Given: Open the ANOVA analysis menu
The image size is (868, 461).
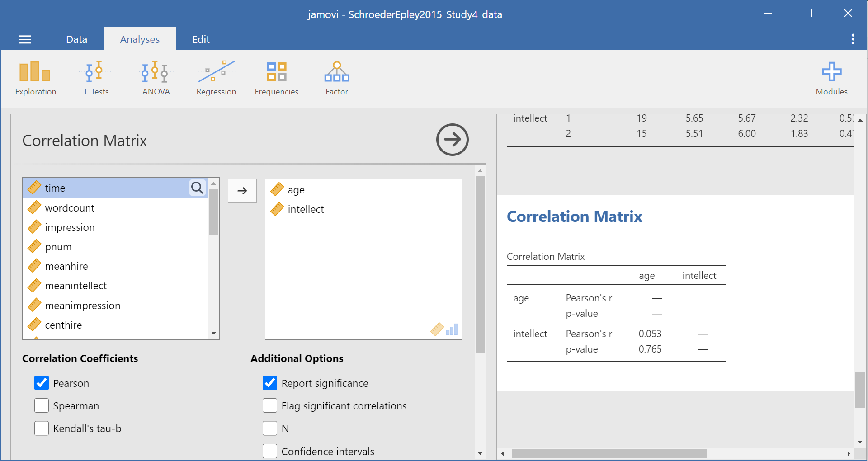Looking at the screenshot, I should coord(156,79).
